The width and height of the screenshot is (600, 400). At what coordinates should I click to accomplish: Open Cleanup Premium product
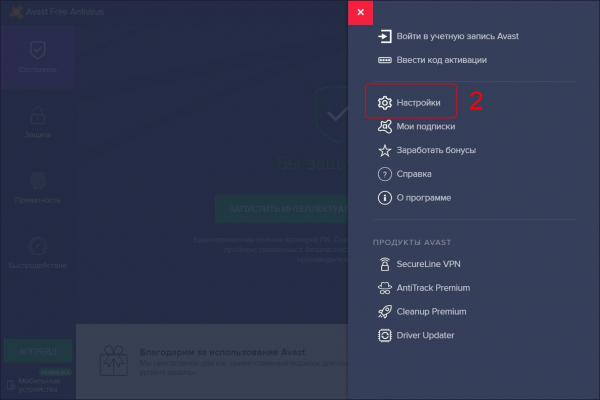click(x=431, y=312)
